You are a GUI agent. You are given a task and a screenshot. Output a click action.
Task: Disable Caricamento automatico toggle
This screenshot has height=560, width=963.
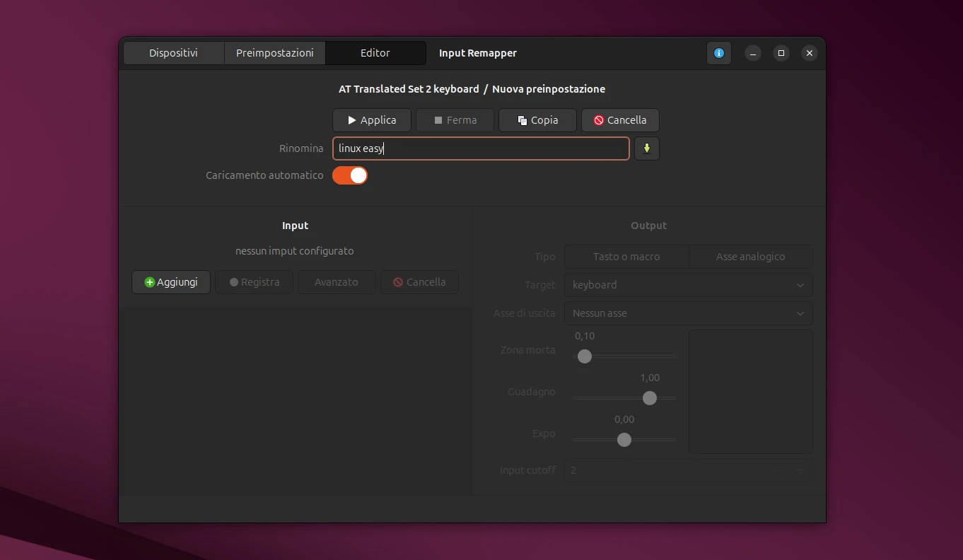coord(349,175)
